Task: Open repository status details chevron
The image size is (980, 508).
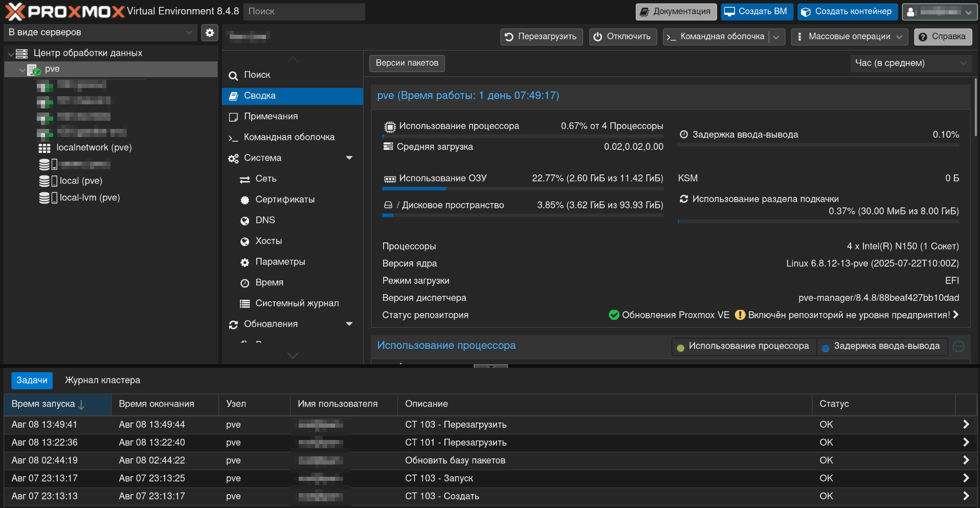Action: tap(955, 315)
